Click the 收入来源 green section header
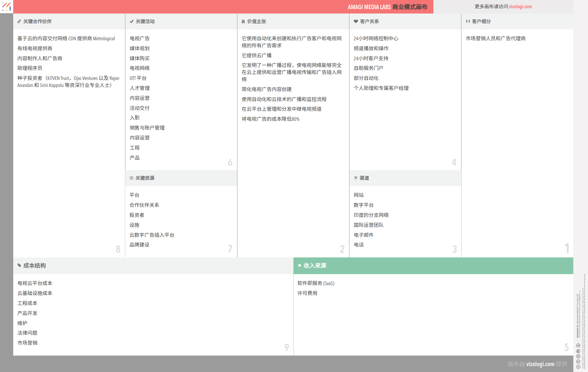This screenshot has width=588, height=372. 315,266
